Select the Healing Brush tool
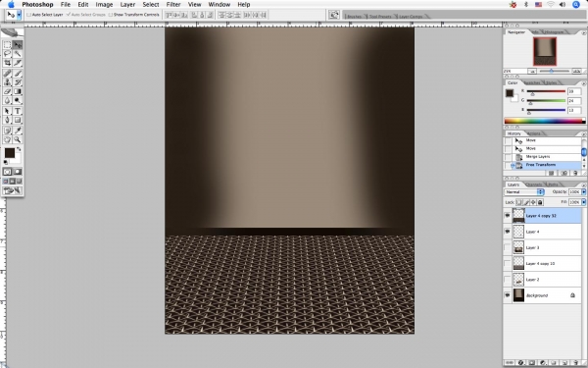588x368 pixels. click(x=7, y=74)
